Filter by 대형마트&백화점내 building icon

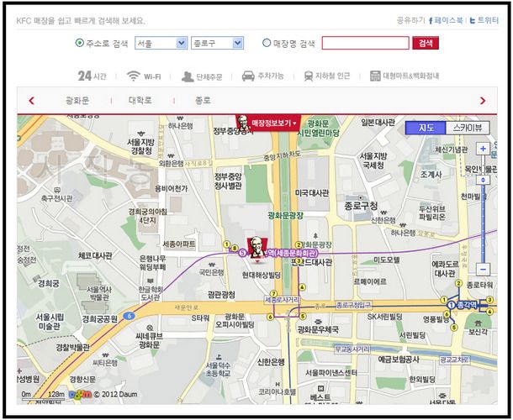405,76
